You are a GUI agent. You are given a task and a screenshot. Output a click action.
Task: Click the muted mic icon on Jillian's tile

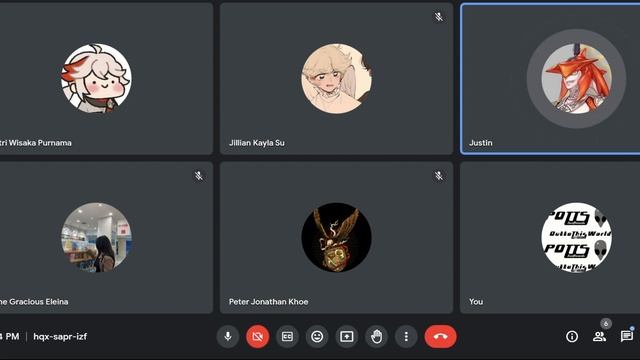pos(439,17)
